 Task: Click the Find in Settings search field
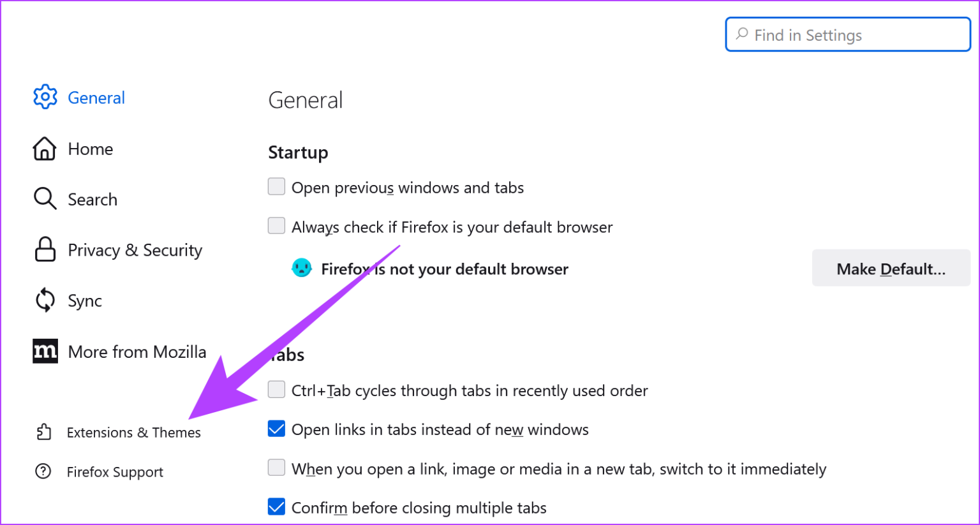[x=847, y=34]
